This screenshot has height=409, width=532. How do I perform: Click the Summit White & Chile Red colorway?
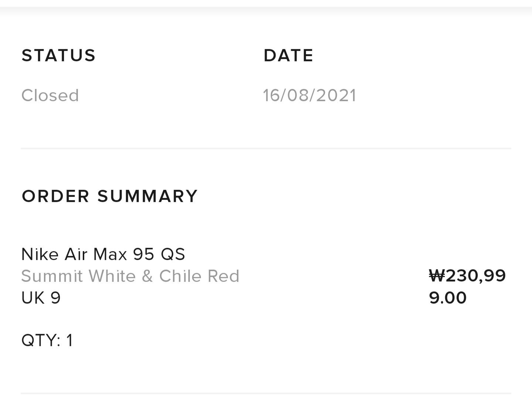(x=130, y=276)
